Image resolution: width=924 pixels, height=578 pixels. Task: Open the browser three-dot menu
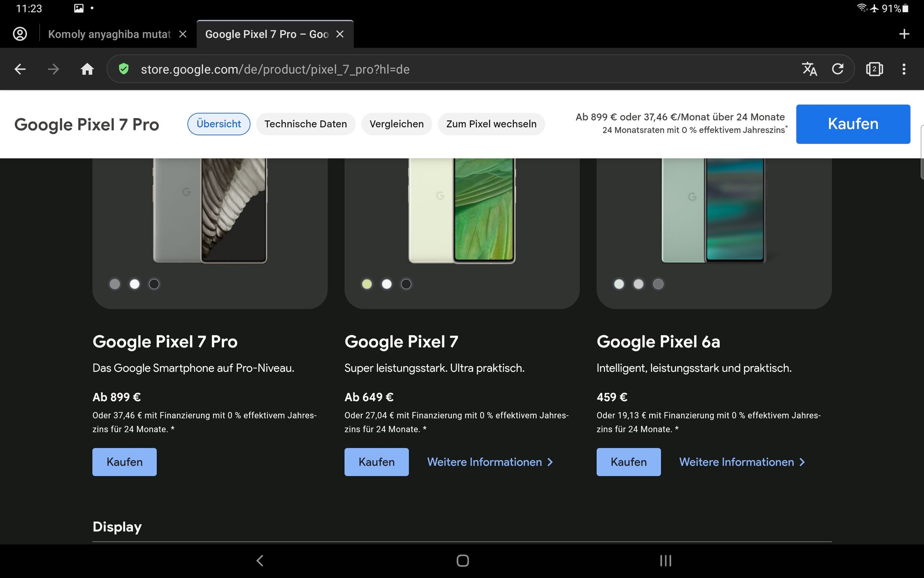tap(904, 69)
